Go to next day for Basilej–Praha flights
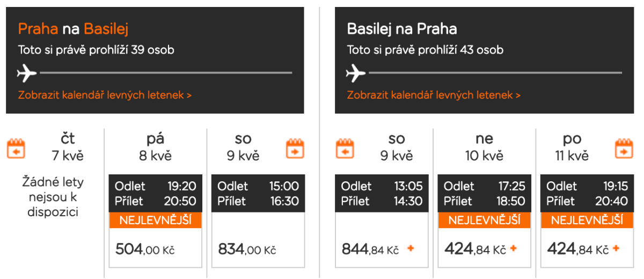 [x=624, y=149]
